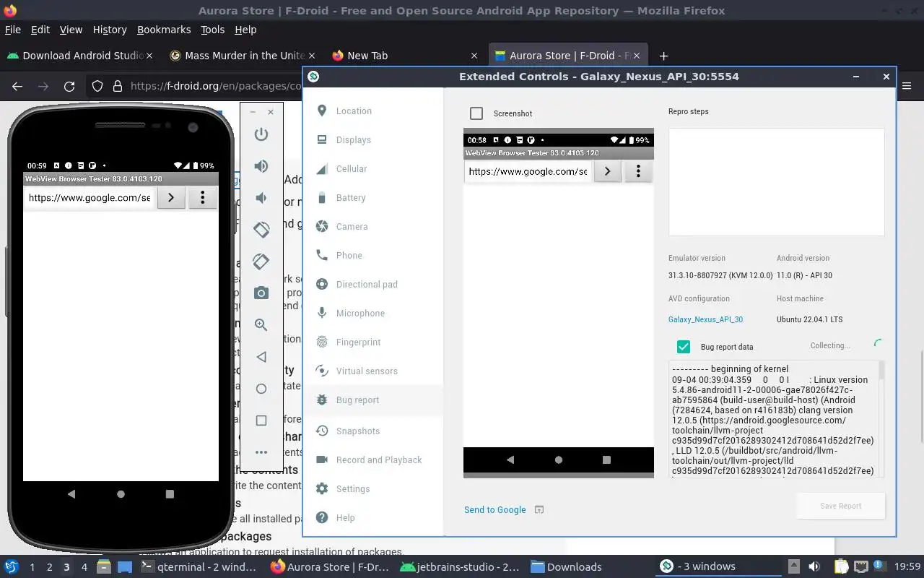This screenshot has width=924, height=578.
Task: Select Cellular in Extended Controls sidebar
Action: pyautogui.click(x=373, y=169)
